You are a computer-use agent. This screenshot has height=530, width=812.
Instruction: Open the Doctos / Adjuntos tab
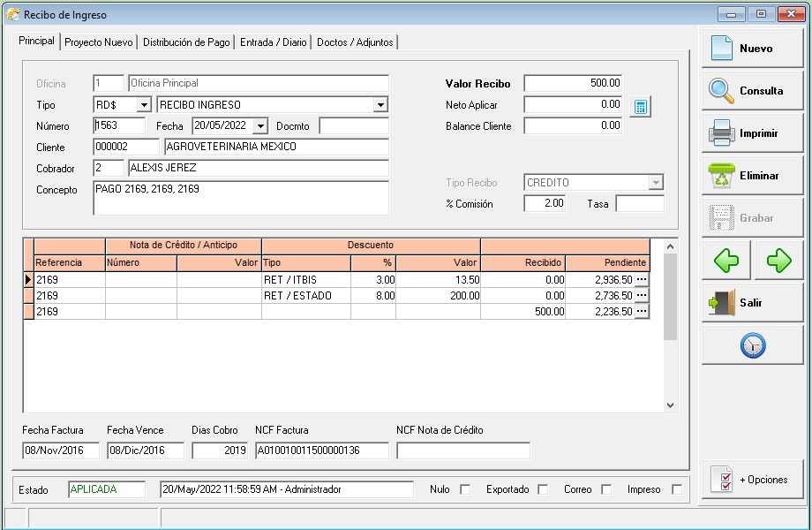(x=355, y=42)
